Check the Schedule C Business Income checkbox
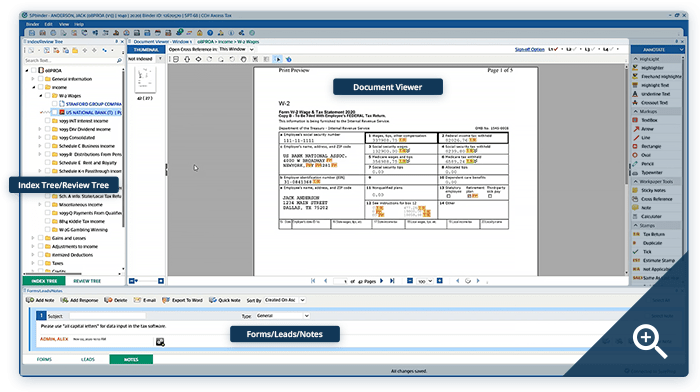Screen dimensions: 700x392 pos(47,146)
